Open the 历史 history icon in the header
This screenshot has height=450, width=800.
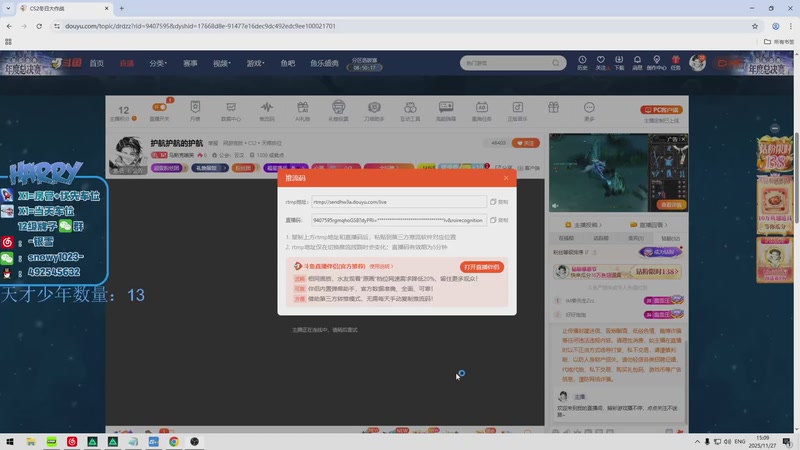582,63
